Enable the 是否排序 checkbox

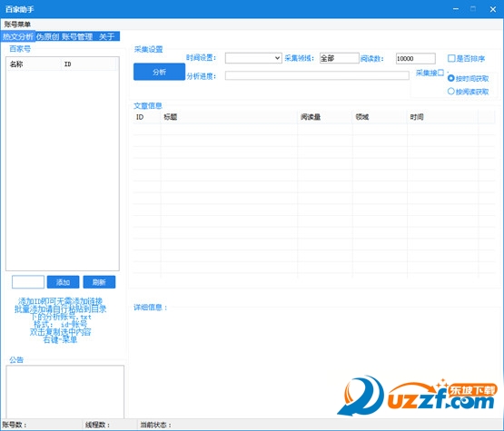pyautogui.click(x=451, y=58)
